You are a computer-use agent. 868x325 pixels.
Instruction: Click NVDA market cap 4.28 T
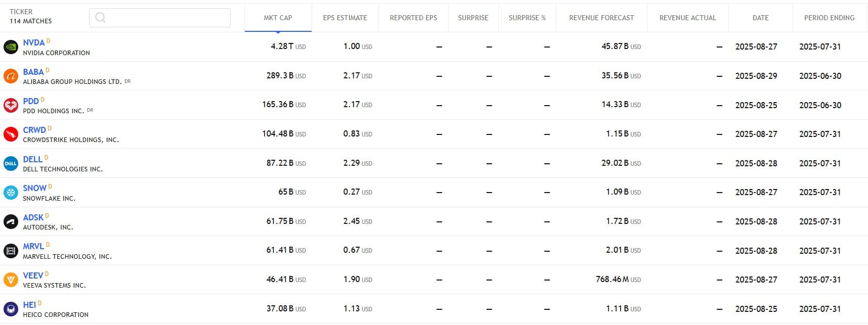click(x=288, y=47)
